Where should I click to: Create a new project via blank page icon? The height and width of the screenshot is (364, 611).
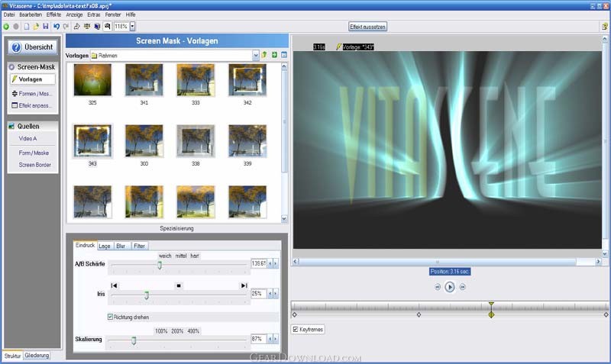pos(27,27)
